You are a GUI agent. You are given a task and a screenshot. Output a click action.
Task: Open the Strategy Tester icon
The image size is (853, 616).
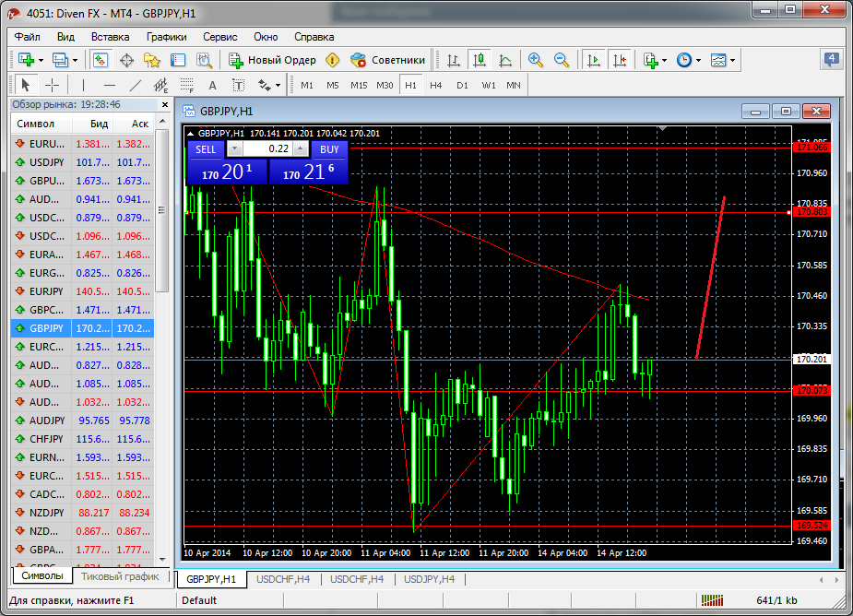[x=204, y=60]
